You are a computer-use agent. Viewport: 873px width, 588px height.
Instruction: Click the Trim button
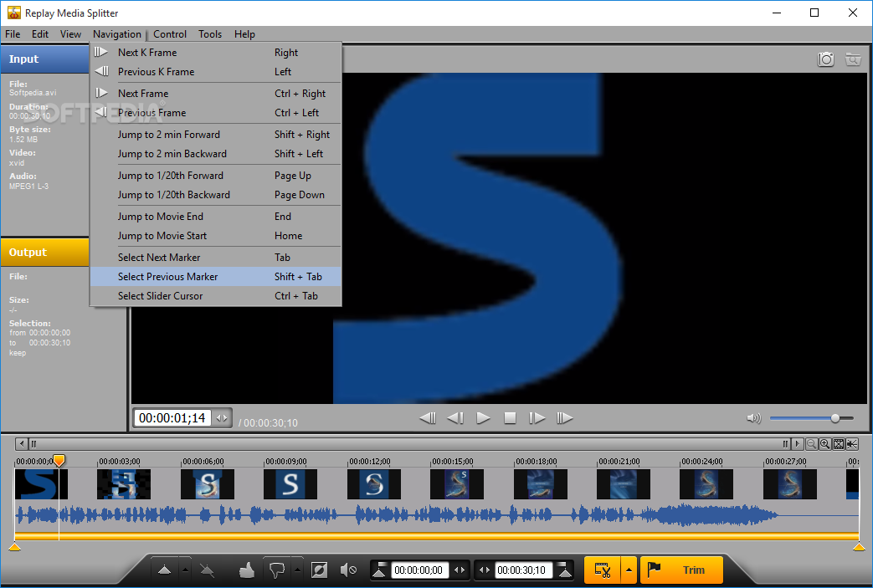681,570
